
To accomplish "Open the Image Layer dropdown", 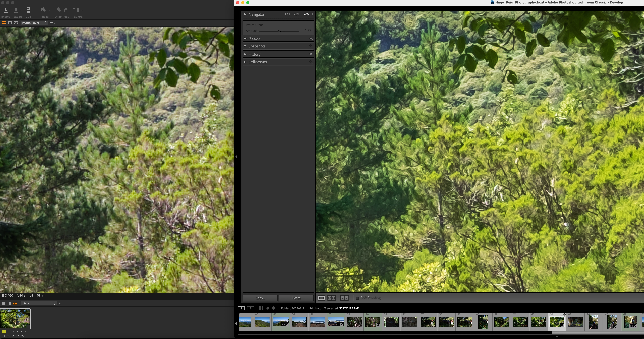I will click(x=34, y=23).
